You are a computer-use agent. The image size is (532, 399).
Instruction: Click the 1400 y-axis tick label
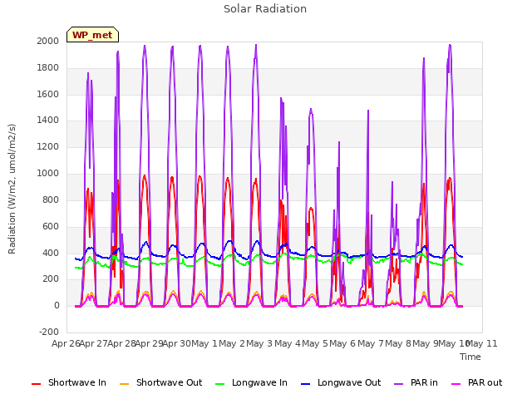point(48,120)
